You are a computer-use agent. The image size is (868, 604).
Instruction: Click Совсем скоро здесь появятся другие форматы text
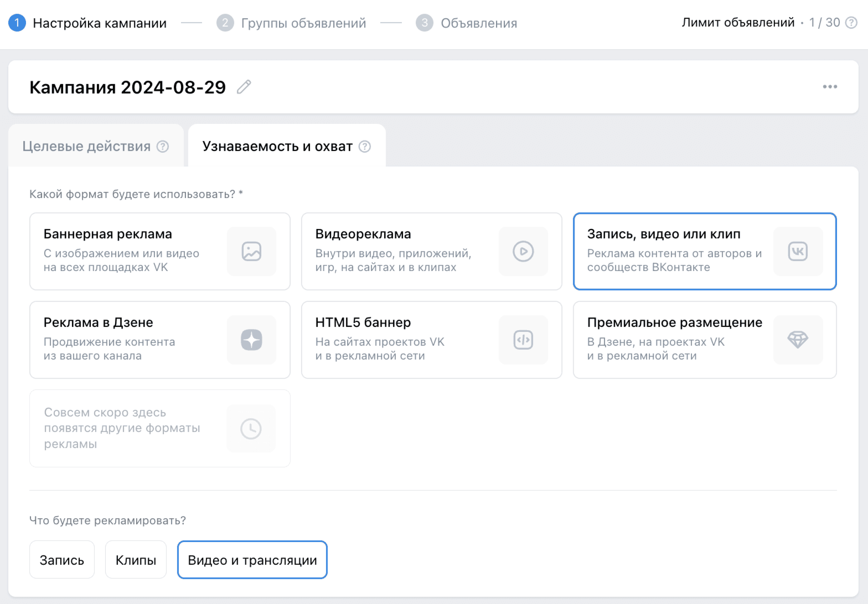pos(122,428)
